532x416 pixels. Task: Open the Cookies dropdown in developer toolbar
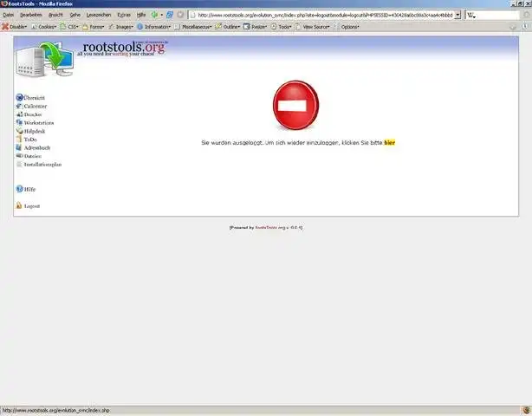(44, 27)
